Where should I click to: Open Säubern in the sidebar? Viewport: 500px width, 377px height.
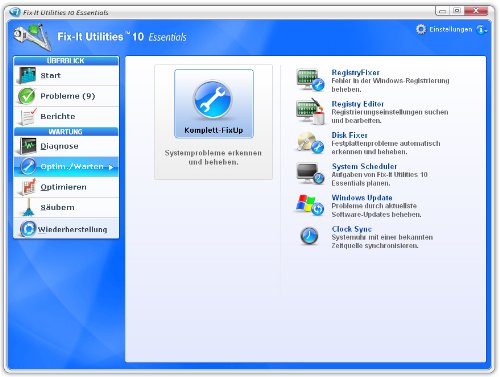point(66,207)
